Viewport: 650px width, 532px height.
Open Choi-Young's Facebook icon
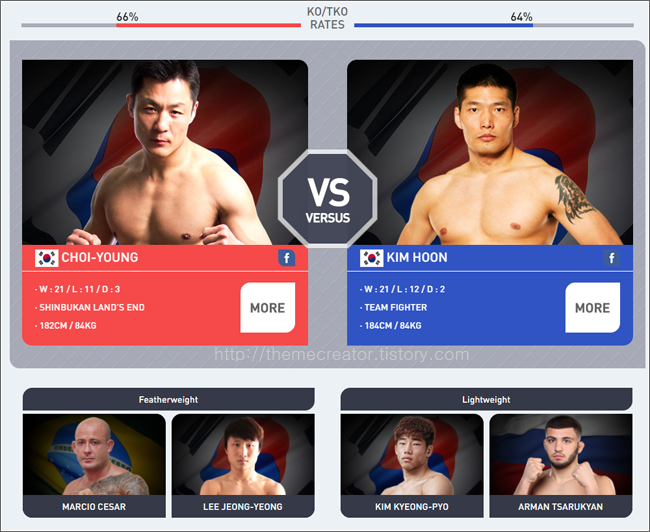pos(286,258)
